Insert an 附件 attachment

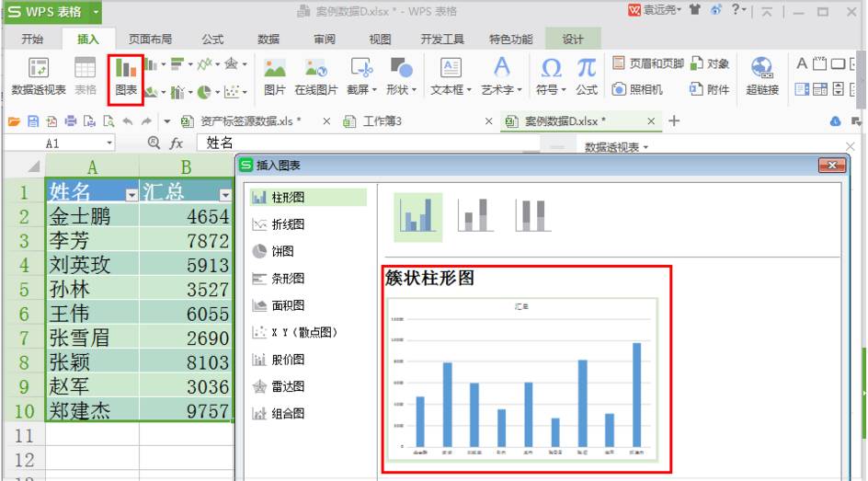coord(710,89)
